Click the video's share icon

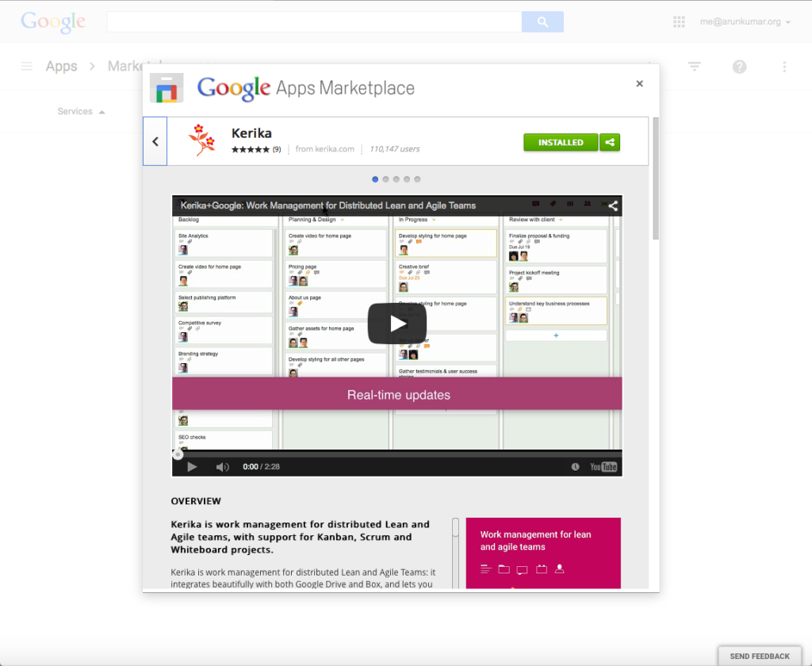click(613, 205)
